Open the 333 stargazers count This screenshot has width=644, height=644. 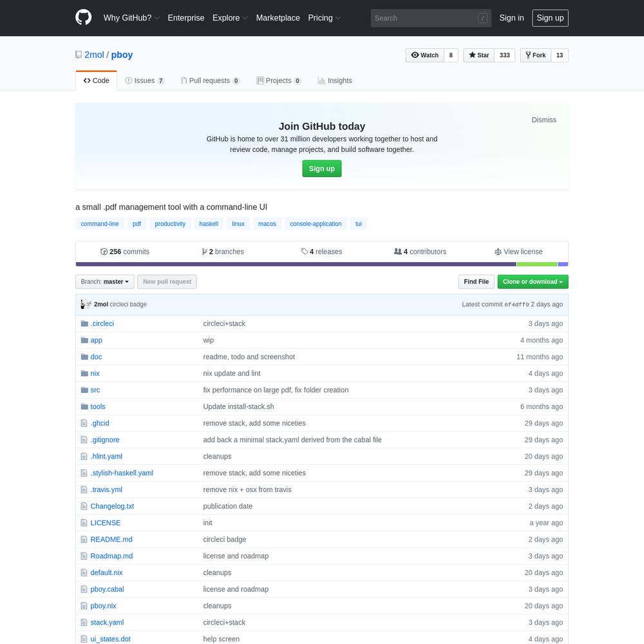point(505,55)
